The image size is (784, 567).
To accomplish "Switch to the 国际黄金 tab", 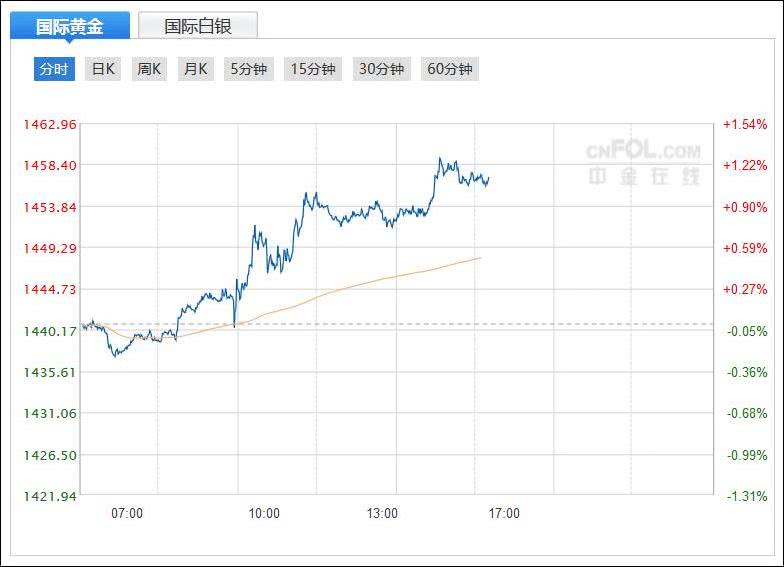I will [x=70, y=26].
